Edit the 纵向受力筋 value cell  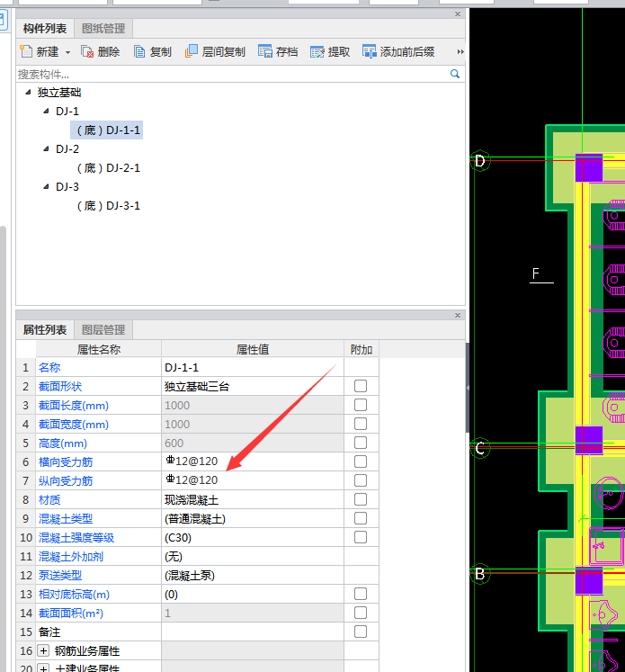[x=253, y=480]
